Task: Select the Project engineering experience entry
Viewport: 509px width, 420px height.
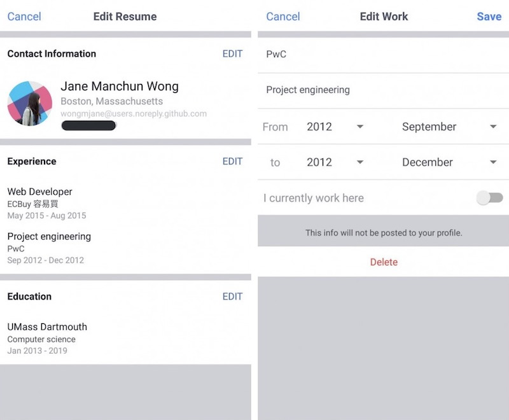Action: 48,236
